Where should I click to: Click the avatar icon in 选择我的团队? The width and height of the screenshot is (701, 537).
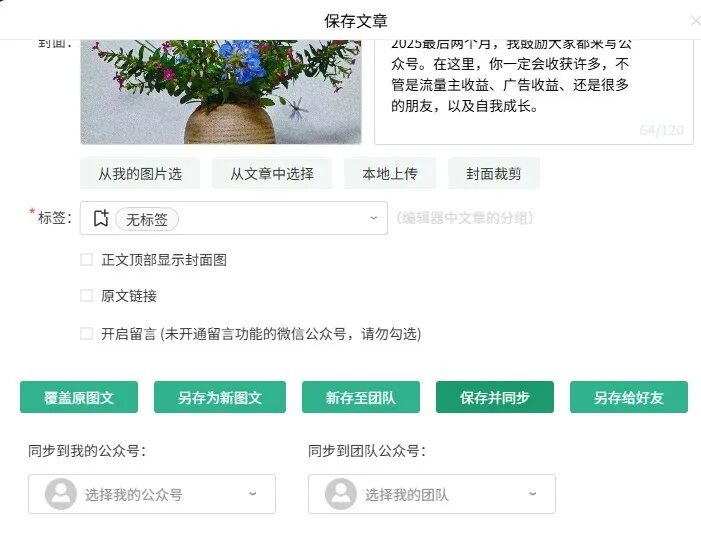click(x=341, y=494)
